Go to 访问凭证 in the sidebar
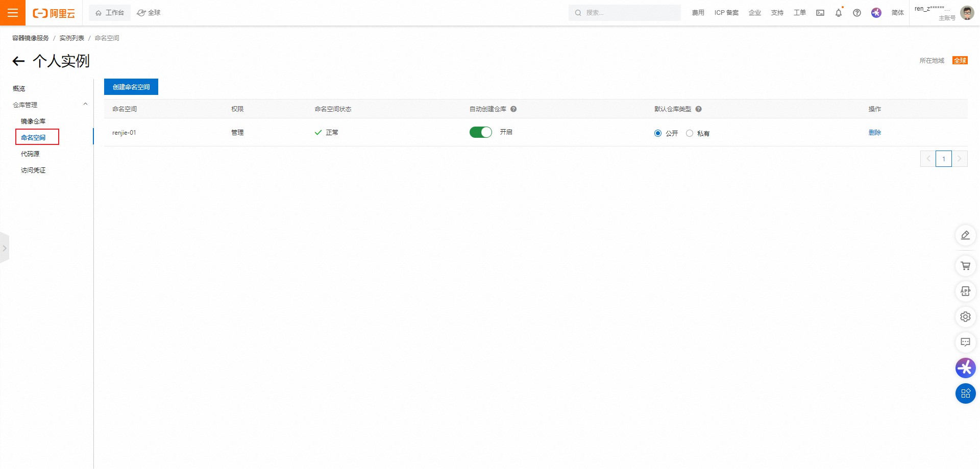The height and width of the screenshot is (469, 980). (33, 170)
